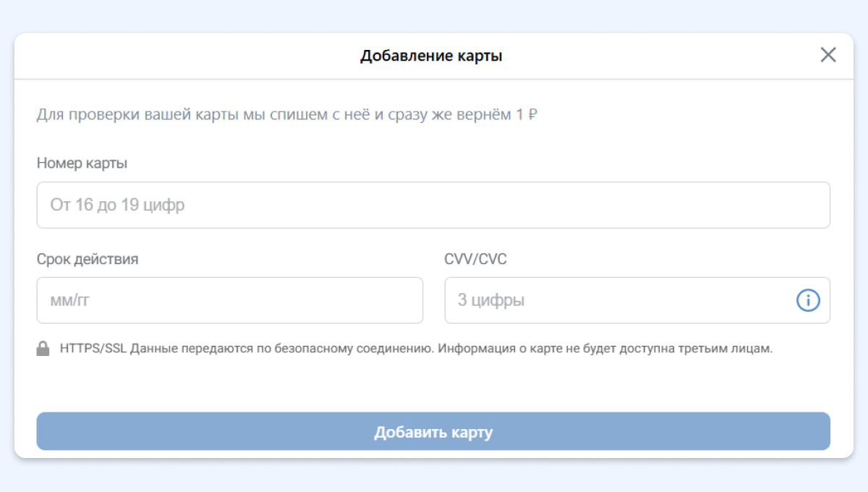Click the CVV/CVC info icon
868x492 pixels.
(x=808, y=300)
